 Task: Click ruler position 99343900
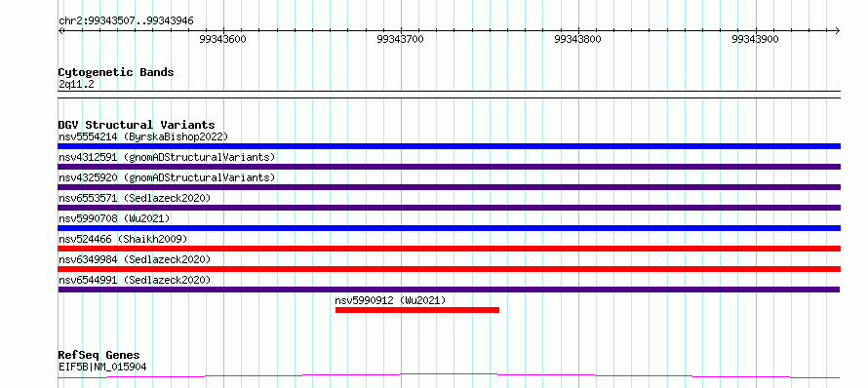[x=755, y=39]
